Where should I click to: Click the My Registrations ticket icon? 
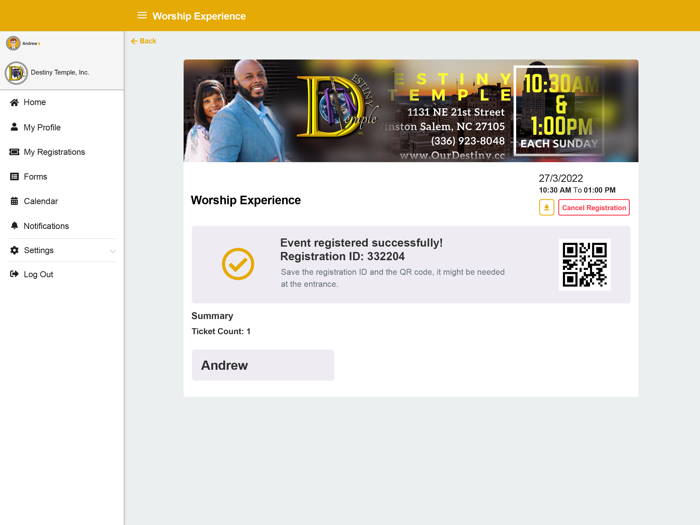[x=14, y=152]
